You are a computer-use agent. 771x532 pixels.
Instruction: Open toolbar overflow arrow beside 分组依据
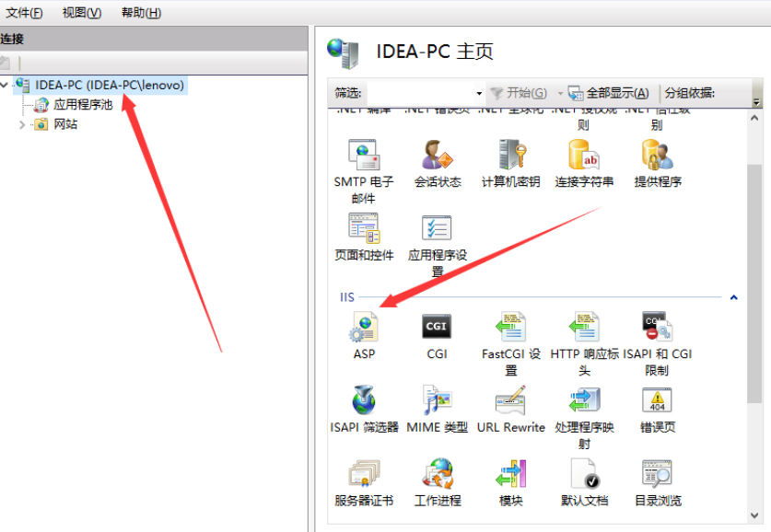(757, 101)
